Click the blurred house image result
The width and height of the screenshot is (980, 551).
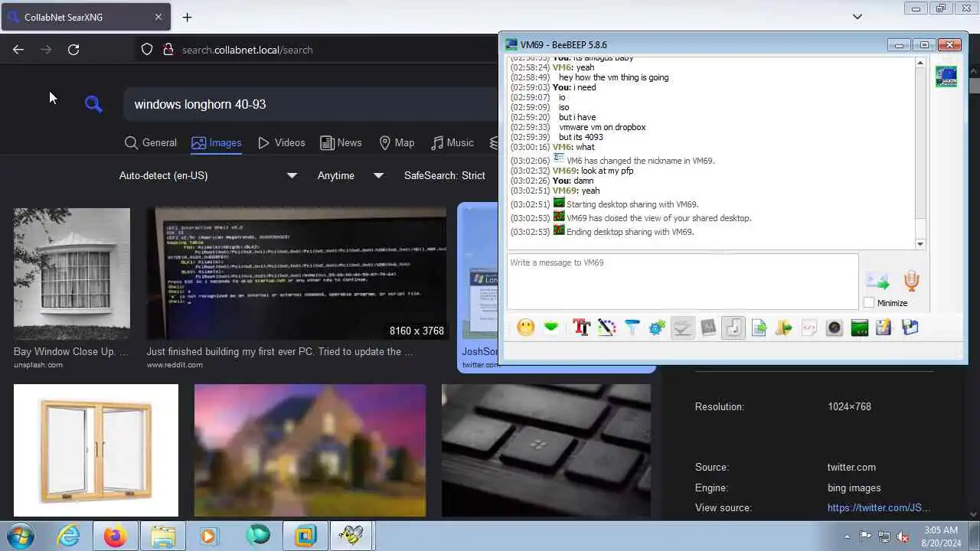310,451
